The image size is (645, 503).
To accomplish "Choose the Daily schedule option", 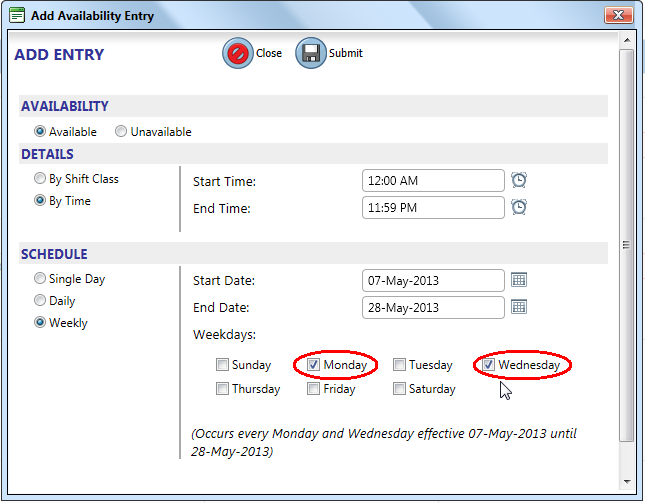I will pyautogui.click(x=40, y=301).
